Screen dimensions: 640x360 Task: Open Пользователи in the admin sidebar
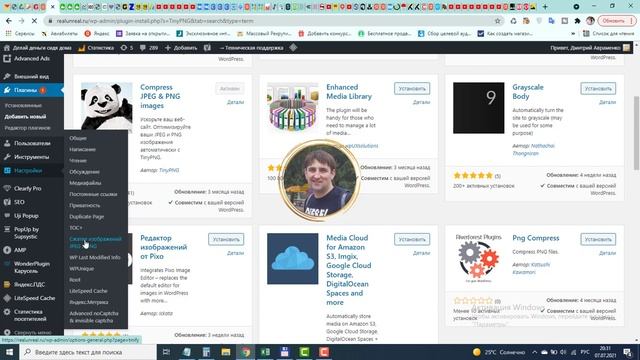[x=32, y=143]
